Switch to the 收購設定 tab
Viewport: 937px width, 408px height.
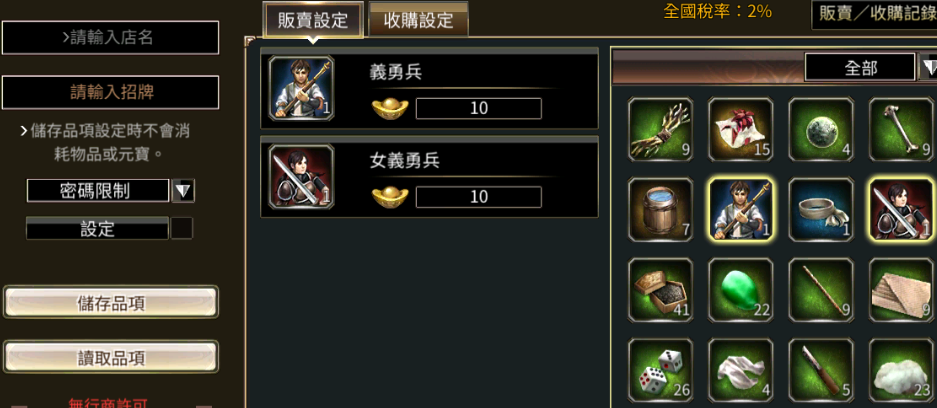(x=418, y=20)
